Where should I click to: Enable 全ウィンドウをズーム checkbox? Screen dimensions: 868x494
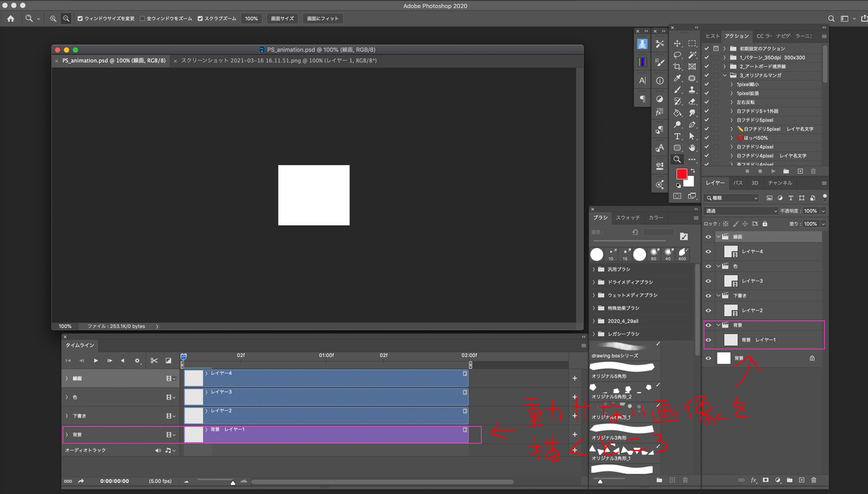142,18
